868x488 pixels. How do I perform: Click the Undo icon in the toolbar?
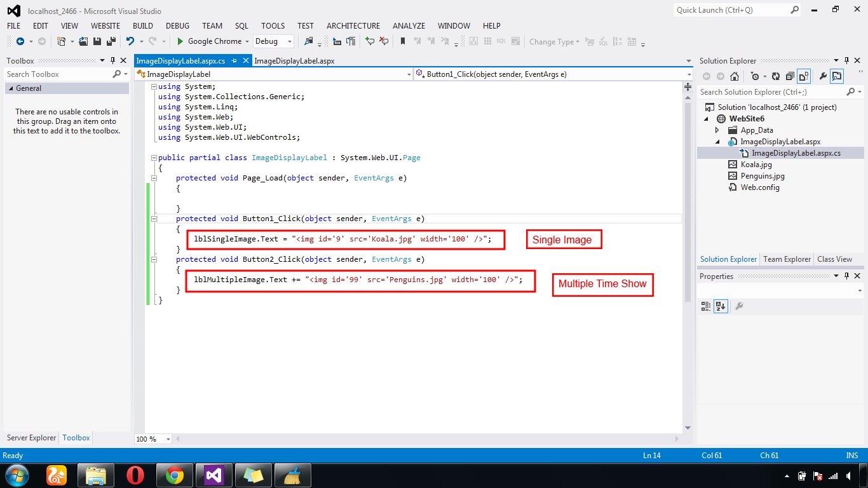[130, 41]
